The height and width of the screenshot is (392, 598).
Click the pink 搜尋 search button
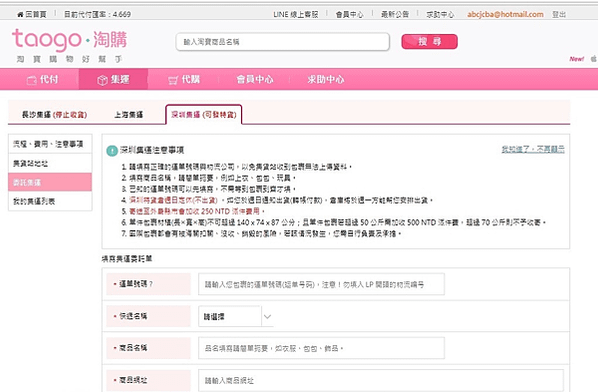(x=429, y=42)
